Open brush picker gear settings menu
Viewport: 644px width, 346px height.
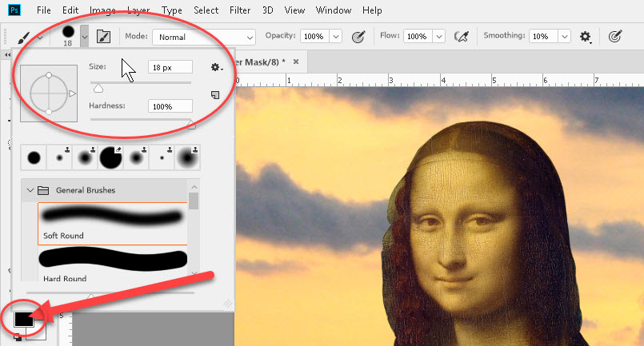click(216, 67)
